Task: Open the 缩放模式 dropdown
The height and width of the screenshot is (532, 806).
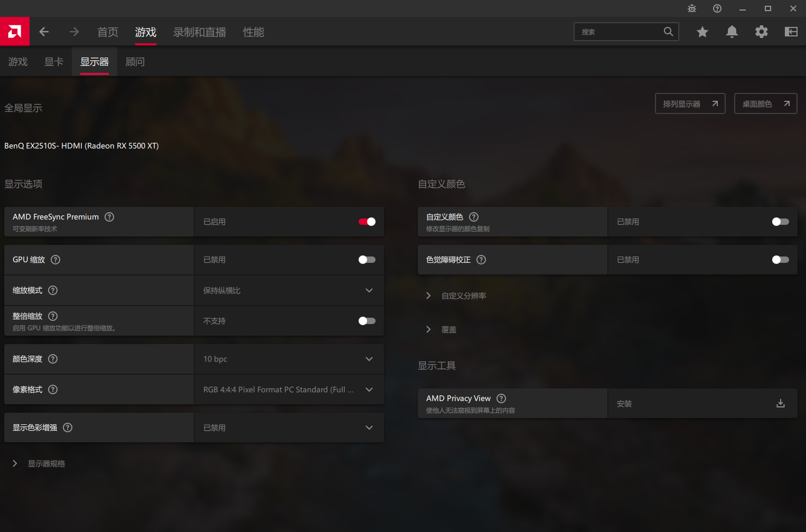Action: point(289,290)
